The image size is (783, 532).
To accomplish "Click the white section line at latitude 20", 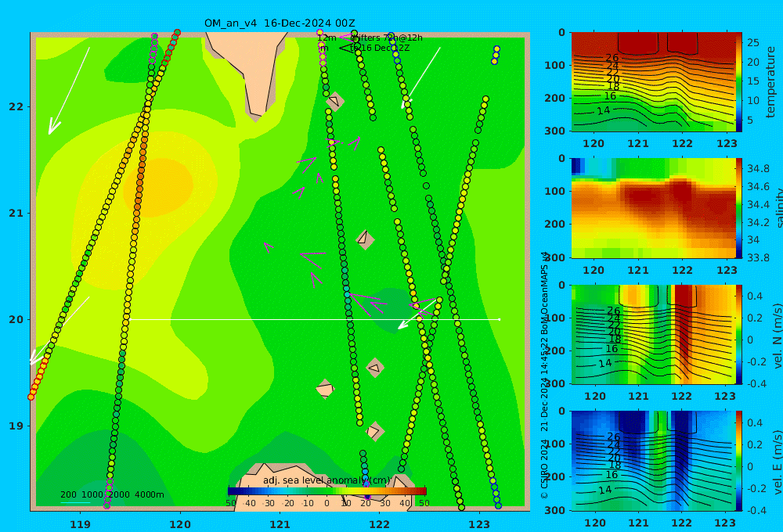I will click(x=315, y=319).
